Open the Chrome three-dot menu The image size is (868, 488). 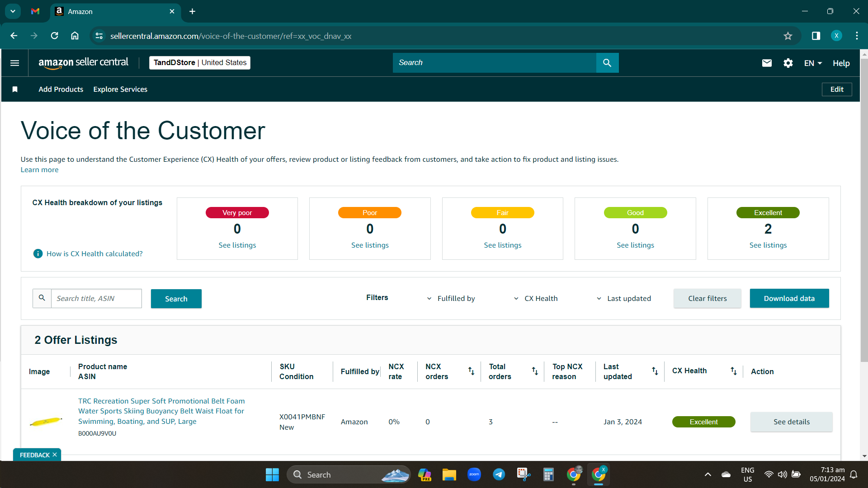click(x=857, y=36)
